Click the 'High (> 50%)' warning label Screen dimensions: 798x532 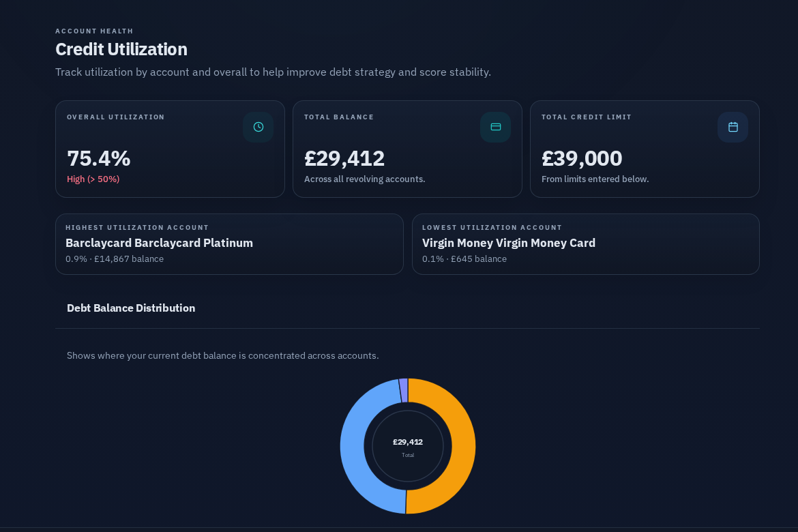point(93,179)
